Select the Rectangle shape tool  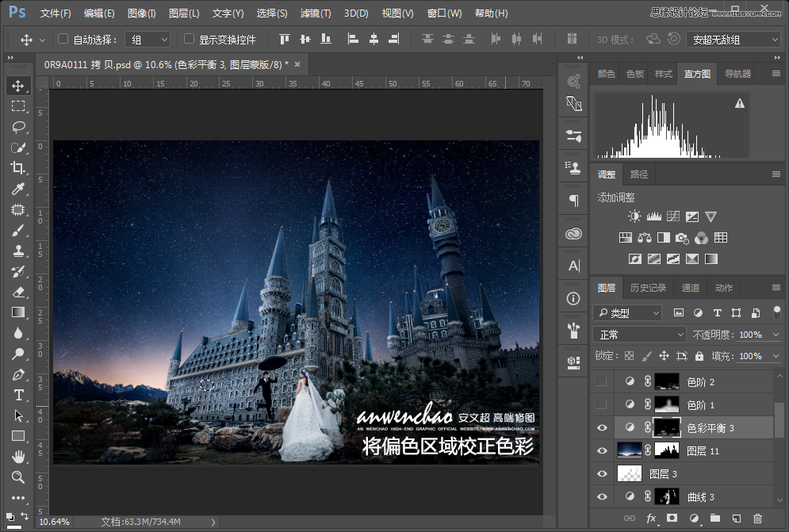(18, 436)
